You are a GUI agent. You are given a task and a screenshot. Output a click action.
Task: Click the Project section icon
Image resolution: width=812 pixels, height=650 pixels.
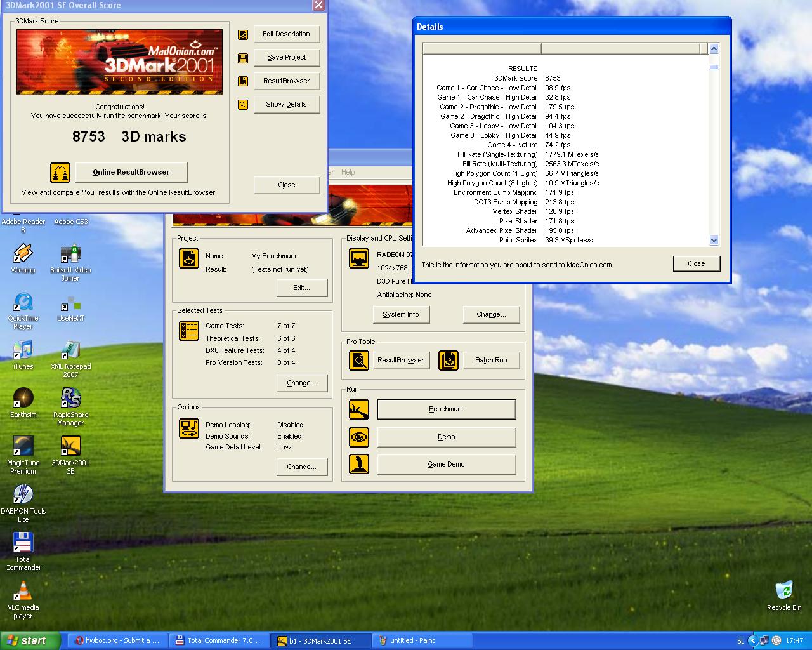coord(189,258)
